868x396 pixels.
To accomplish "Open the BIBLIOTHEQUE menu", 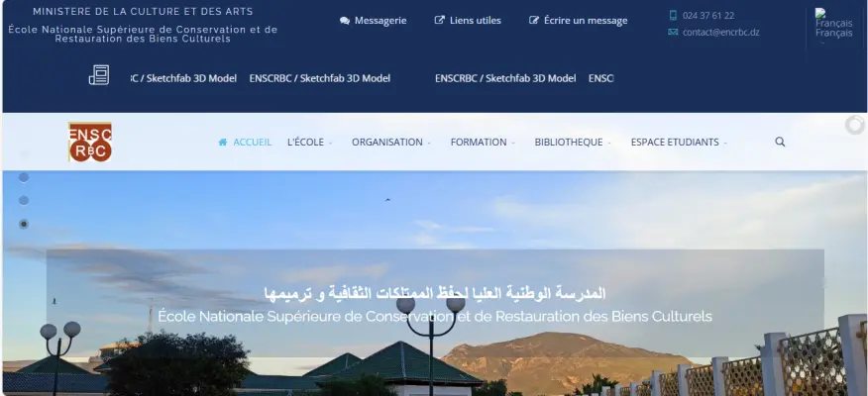I will (573, 143).
